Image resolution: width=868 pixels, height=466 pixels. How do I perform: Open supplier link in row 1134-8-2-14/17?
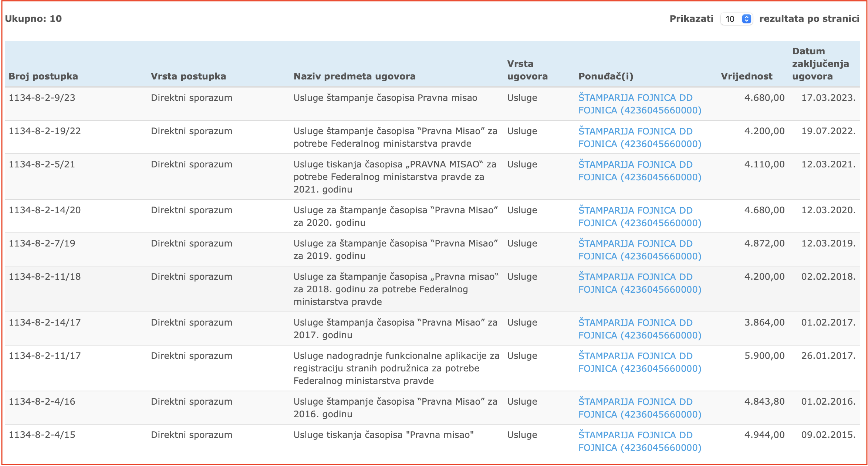640,329
